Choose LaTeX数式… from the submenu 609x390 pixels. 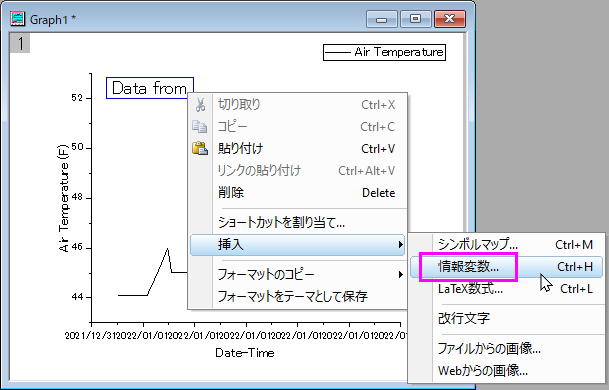point(506,289)
